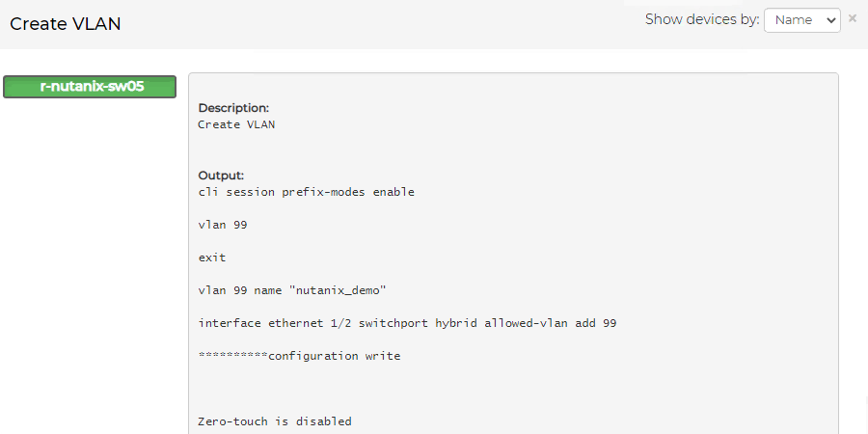Screen dimensions: 868x434
Task: Click the Create VLAN description text
Action: click(x=236, y=124)
